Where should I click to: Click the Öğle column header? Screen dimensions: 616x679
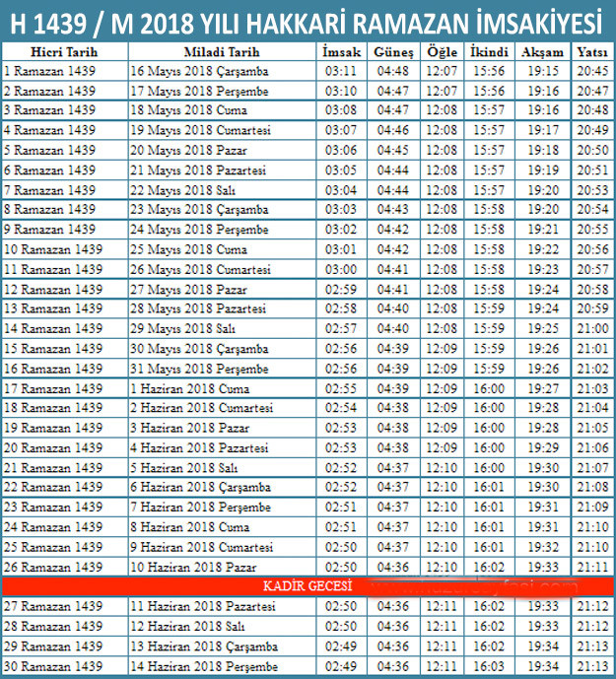click(x=443, y=51)
